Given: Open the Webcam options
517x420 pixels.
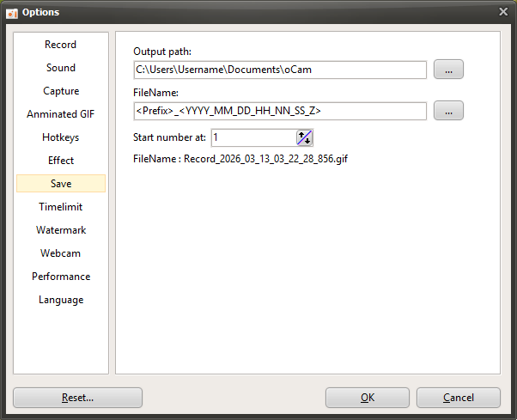Looking at the screenshot, I should pos(61,253).
